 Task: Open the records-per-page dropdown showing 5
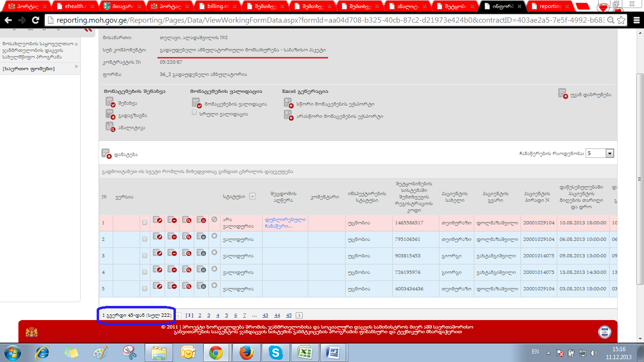(610, 153)
